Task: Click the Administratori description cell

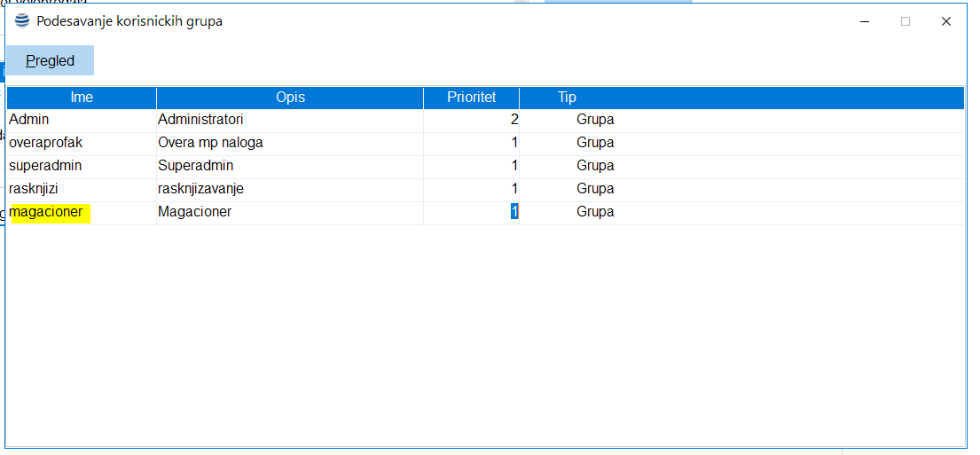Action: (x=200, y=120)
